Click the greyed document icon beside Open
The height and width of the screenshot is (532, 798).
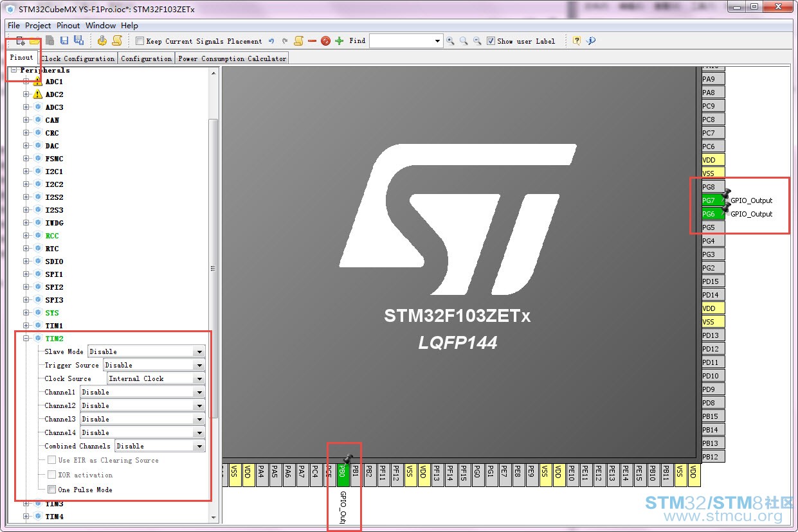pyautogui.click(x=50, y=41)
